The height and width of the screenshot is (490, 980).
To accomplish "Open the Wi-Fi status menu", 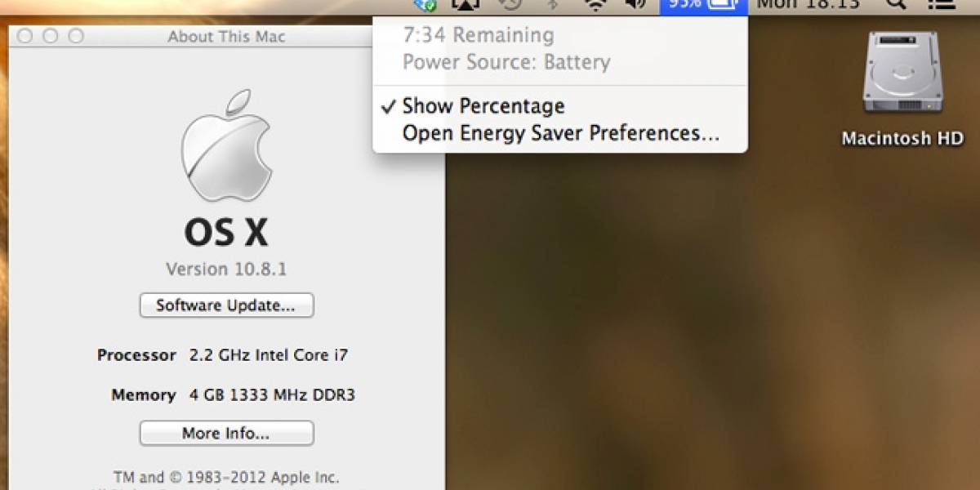I will pyautogui.click(x=597, y=5).
